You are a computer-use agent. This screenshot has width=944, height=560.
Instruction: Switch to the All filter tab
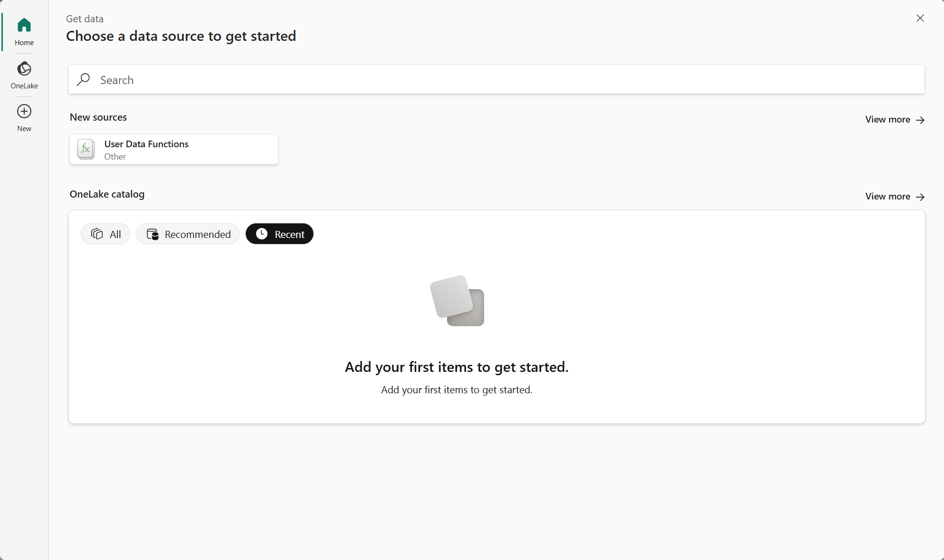pyautogui.click(x=105, y=234)
